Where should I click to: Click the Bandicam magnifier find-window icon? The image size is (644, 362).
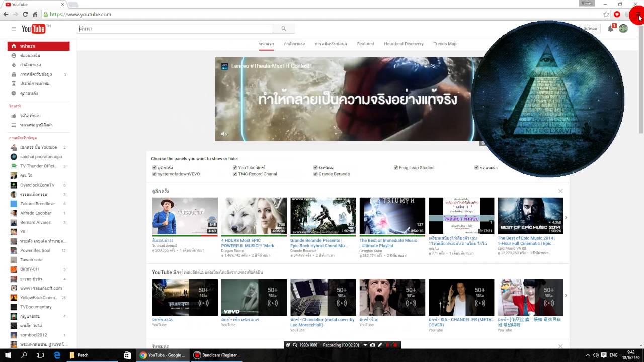point(295,345)
